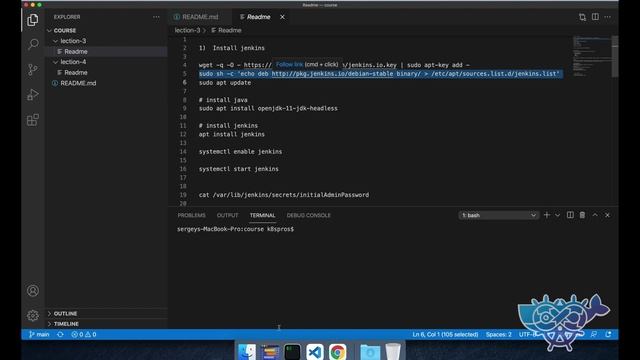Screen dimensions: 640x360
Task: Open Google Chrome from the Dock
Action: click(338, 352)
